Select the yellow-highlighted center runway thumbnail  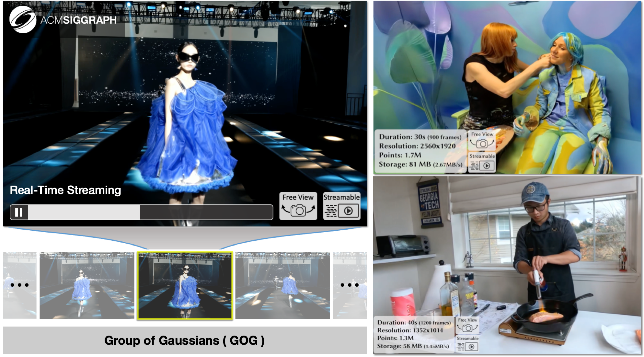point(185,285)
